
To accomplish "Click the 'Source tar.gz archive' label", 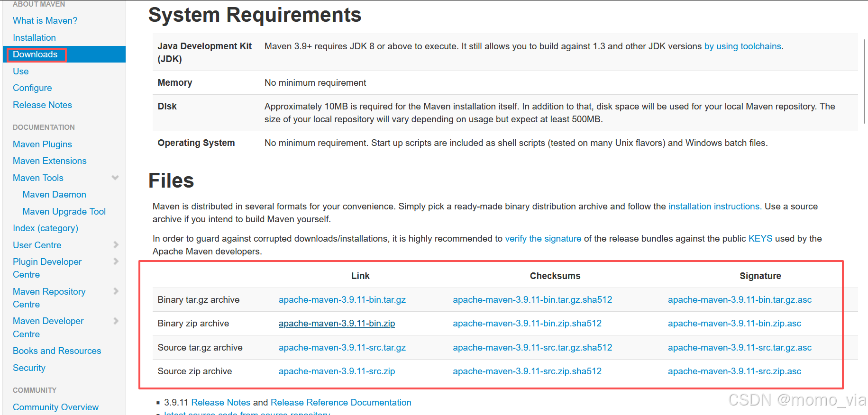I will pos(200,347).
